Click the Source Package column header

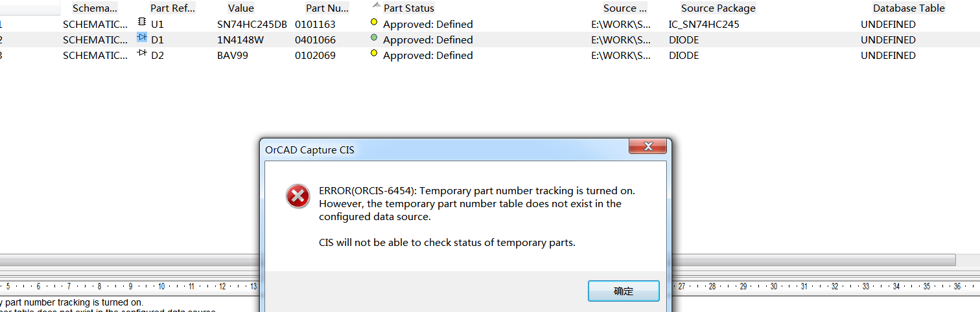click(717, 8)
